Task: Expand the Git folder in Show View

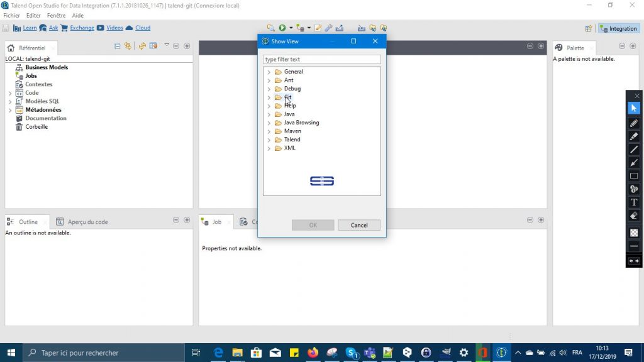Action: click(x=269, y=97)
